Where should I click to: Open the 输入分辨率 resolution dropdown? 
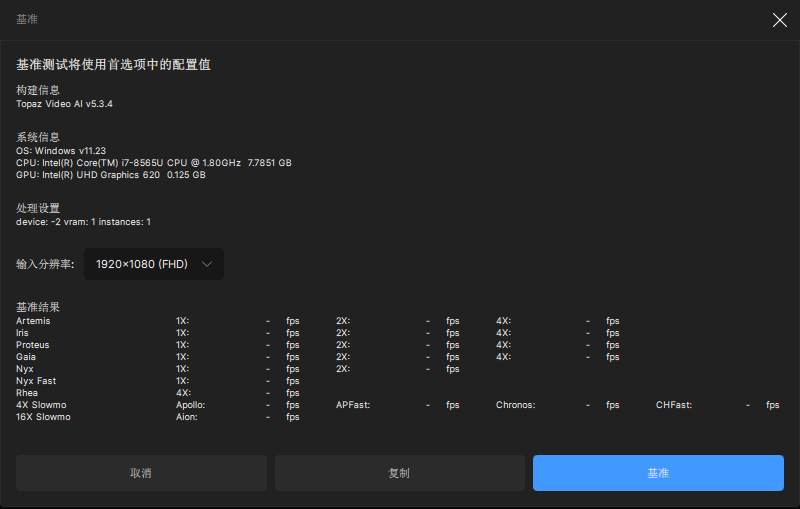pyautogui.click(x=154, y=264)
